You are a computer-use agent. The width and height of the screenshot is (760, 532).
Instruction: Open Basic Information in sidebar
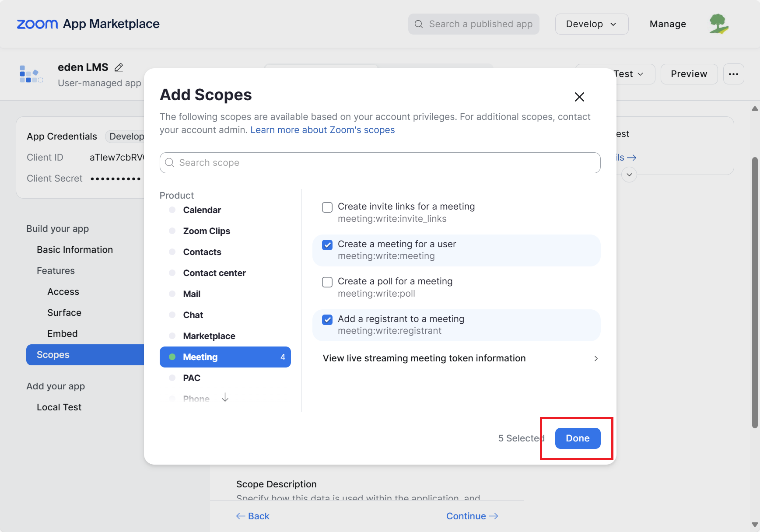point(75,250)
